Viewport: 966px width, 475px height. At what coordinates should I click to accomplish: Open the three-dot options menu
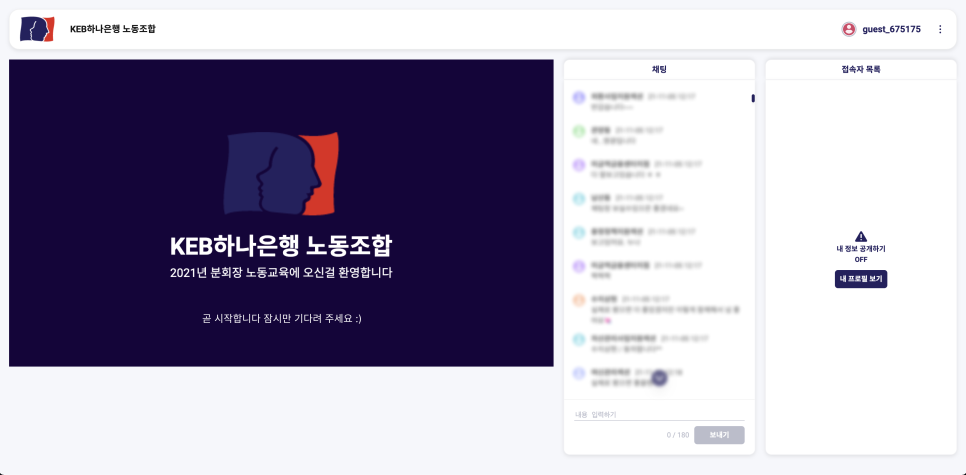(940, 29)
